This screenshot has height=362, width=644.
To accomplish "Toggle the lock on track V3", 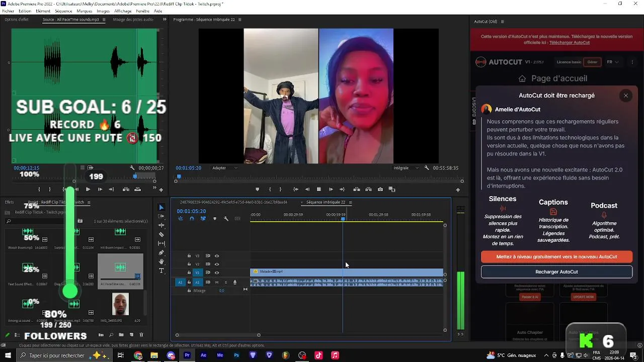I will (189, 256).
